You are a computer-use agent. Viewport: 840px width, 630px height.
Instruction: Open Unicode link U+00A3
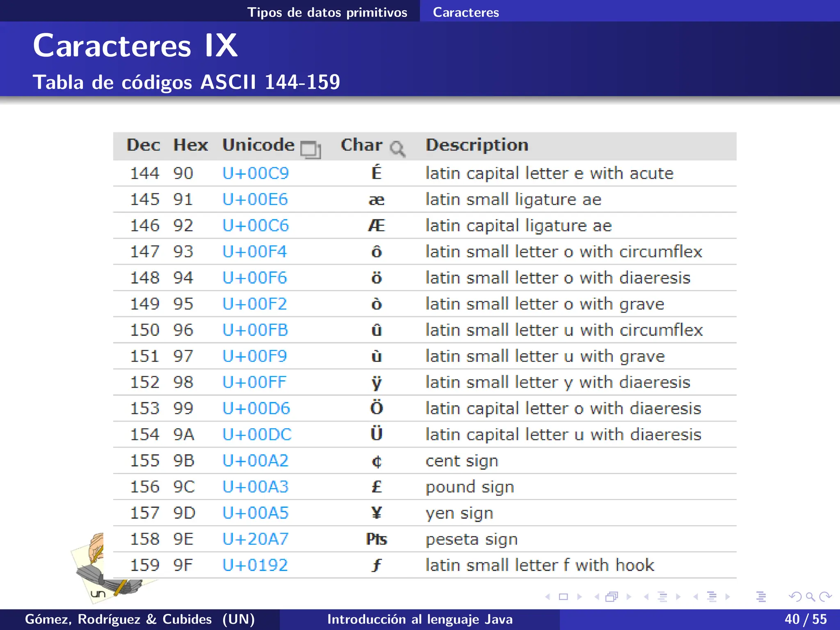pyautogui.click(x=255, y=487)
